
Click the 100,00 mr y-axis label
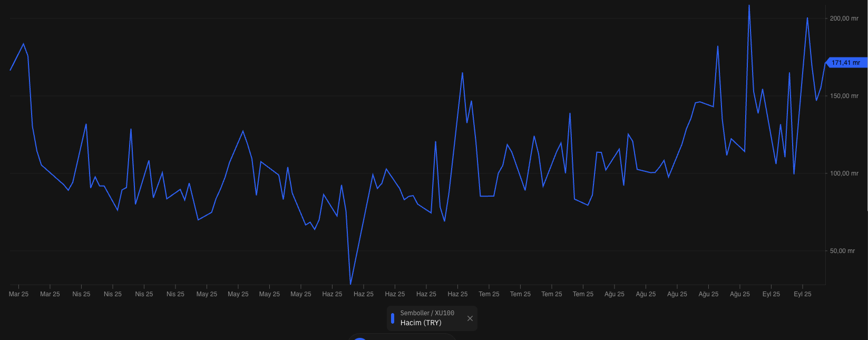click(x=844, y=173)
